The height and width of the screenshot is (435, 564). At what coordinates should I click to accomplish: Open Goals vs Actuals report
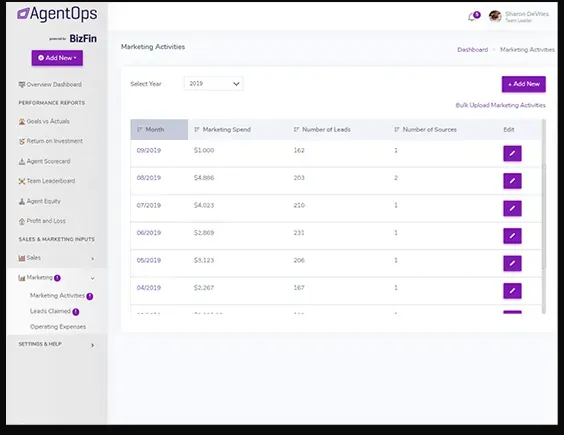[x=48, y=122]
